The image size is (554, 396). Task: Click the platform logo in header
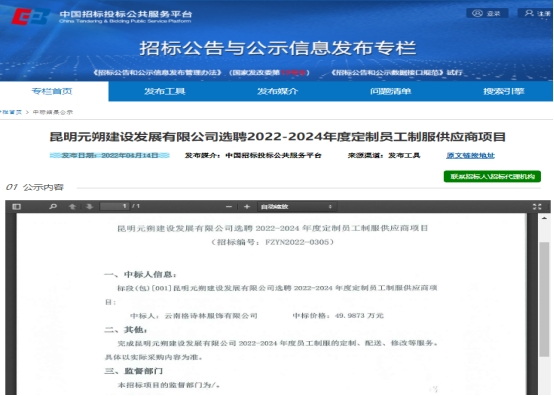pos(30,16)
